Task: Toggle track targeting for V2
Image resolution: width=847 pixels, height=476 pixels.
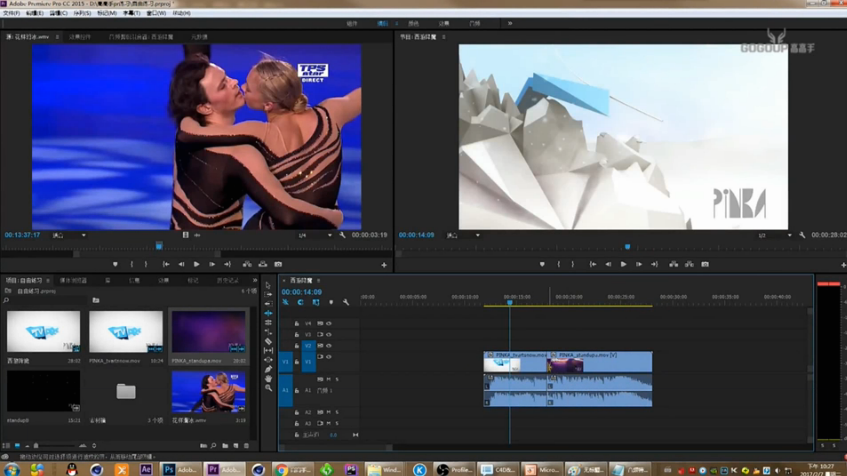Action: [x=308, y=346]
